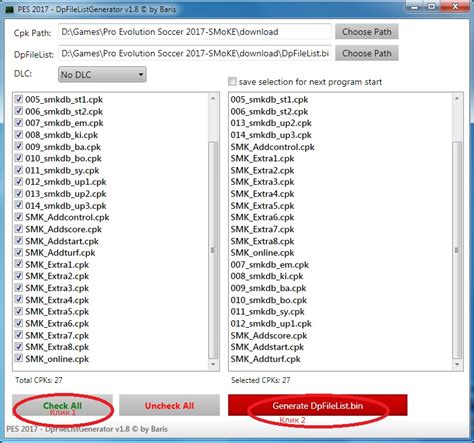Click the app icon in title bar
The image size is (474, 443).
point(9,9)
